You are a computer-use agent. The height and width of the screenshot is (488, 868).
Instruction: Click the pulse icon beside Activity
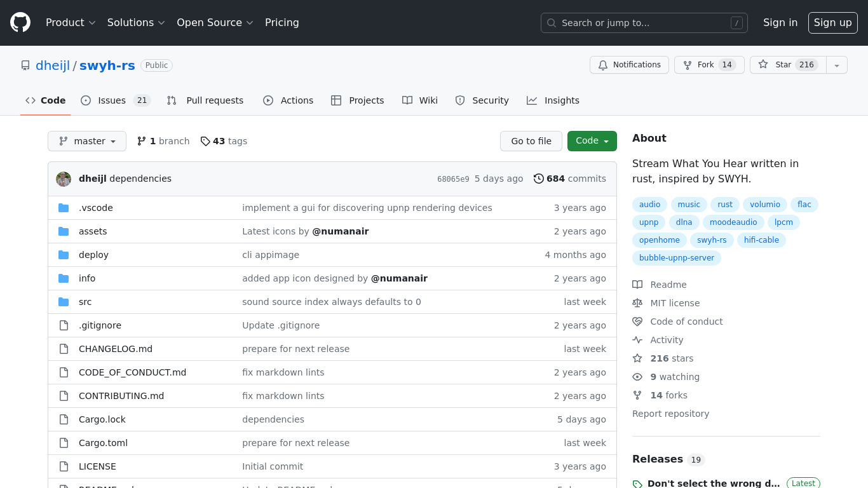637,340
